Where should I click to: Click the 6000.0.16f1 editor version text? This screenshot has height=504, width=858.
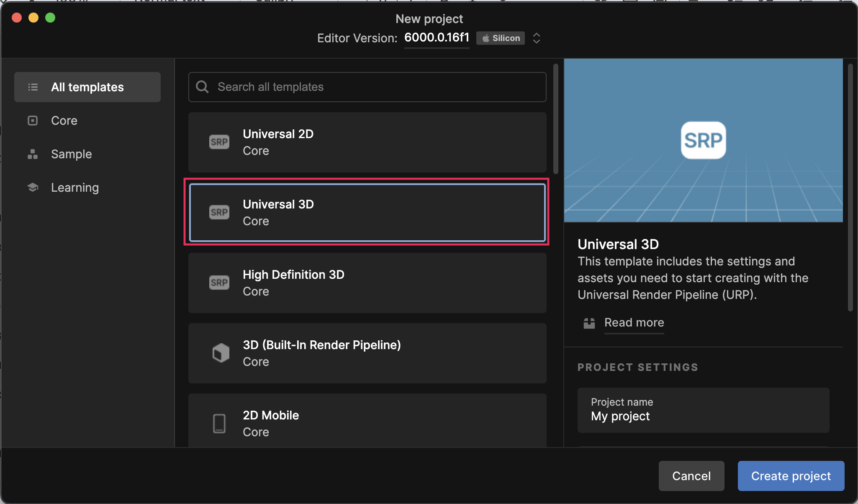coord(437,38)
